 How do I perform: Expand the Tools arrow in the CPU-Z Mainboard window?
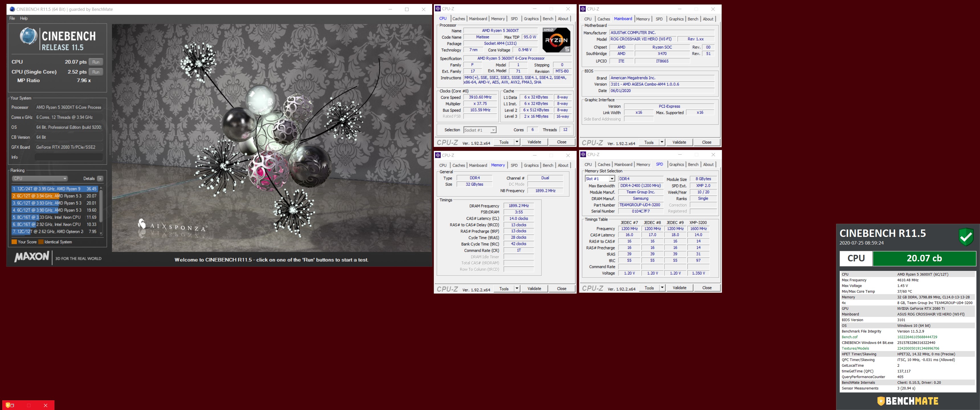[x=662, y=142]
